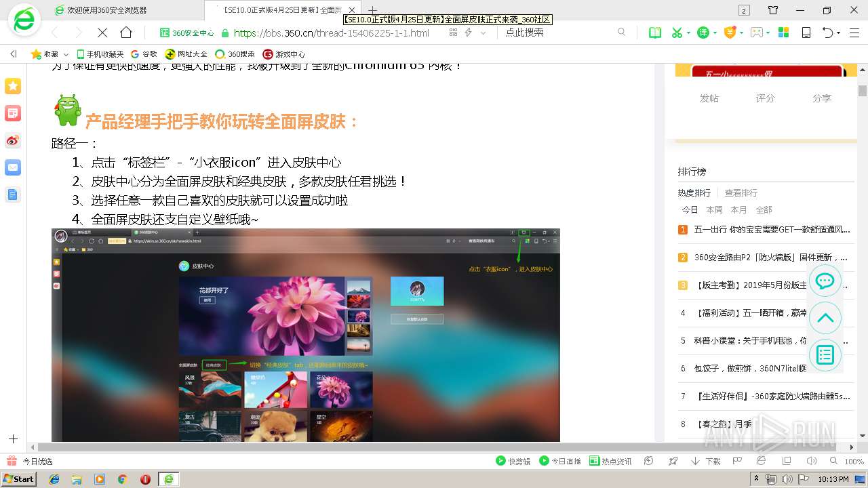Viewport: 868px width, 488px height.
Task: Click the list floating button
Action: pos(825,354)
